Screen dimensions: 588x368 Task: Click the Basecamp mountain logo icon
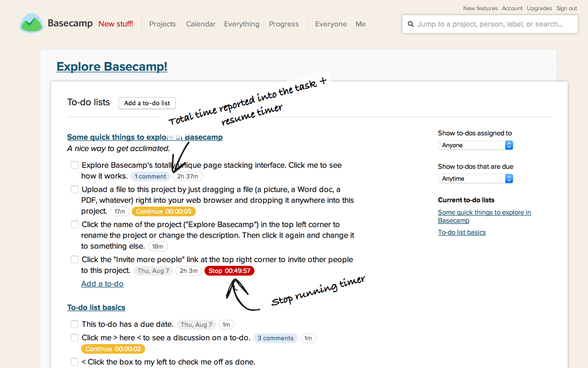(31, 23)
